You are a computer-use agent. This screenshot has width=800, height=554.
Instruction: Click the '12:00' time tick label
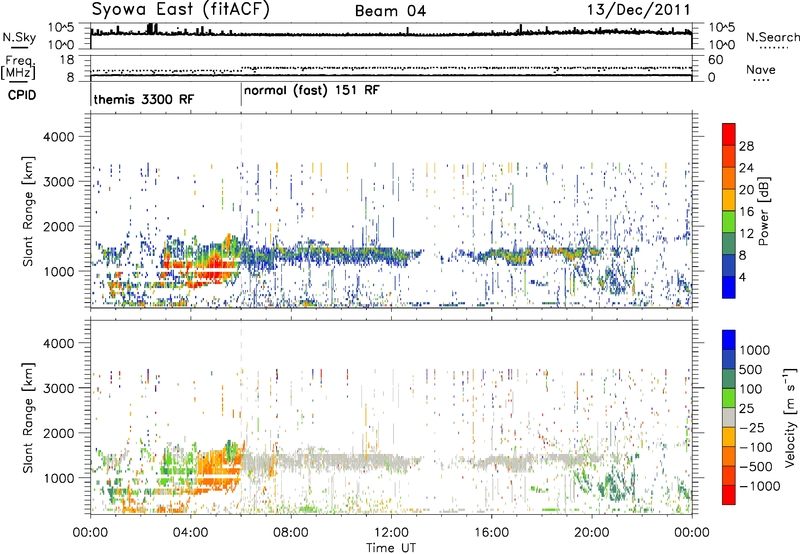click(391, 533)
